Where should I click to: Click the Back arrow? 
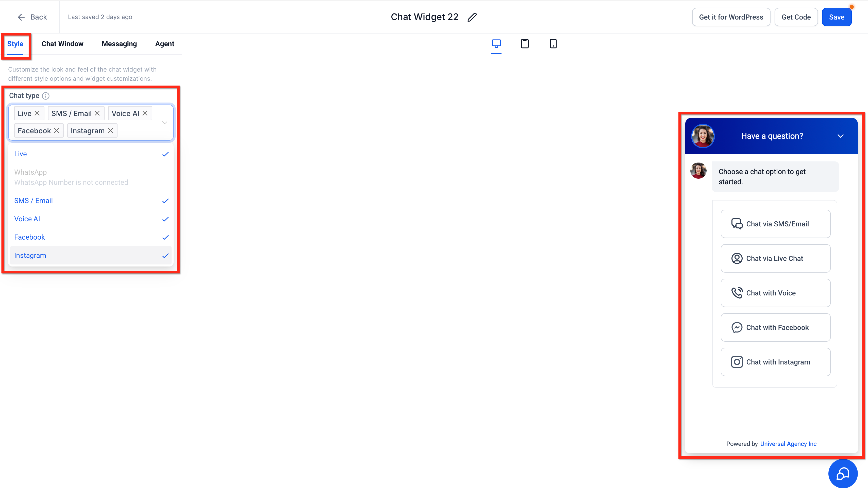coord(21,17)
